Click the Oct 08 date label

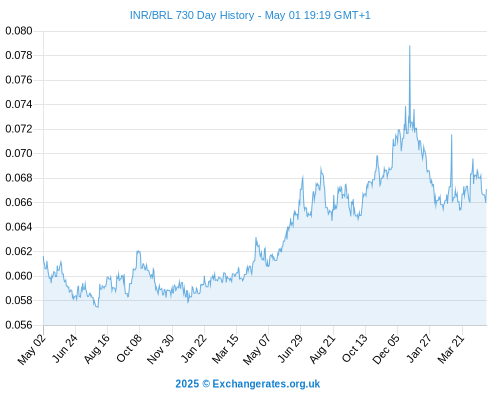[129, 349]
